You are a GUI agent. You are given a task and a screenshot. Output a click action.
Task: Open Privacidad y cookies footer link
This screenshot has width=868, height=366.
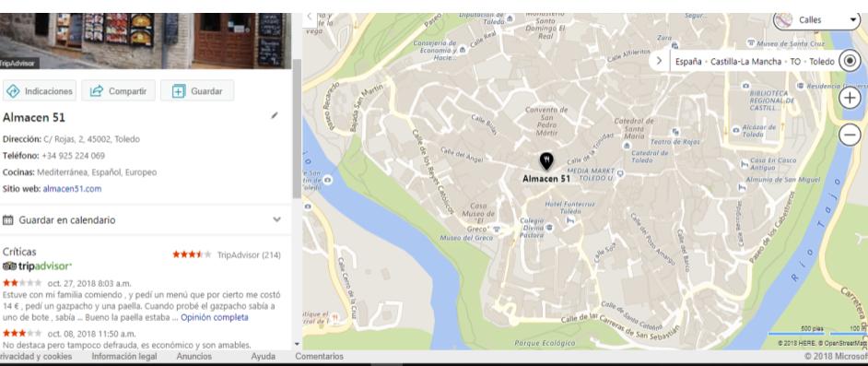[36, 357]
